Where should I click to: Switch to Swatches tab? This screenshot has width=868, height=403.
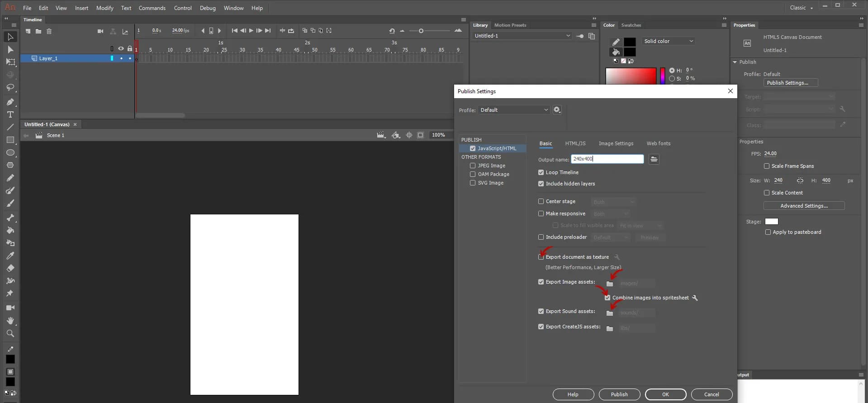(631, 25)
